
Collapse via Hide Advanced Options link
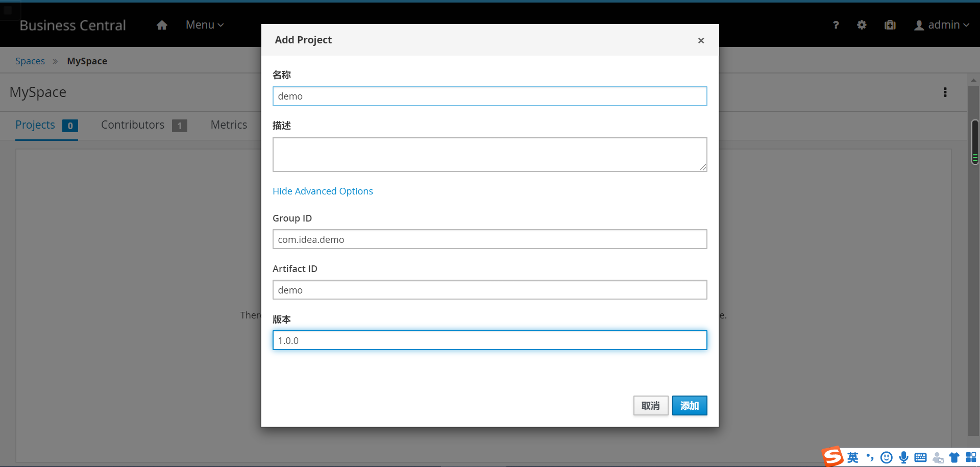tap(323, 191)
